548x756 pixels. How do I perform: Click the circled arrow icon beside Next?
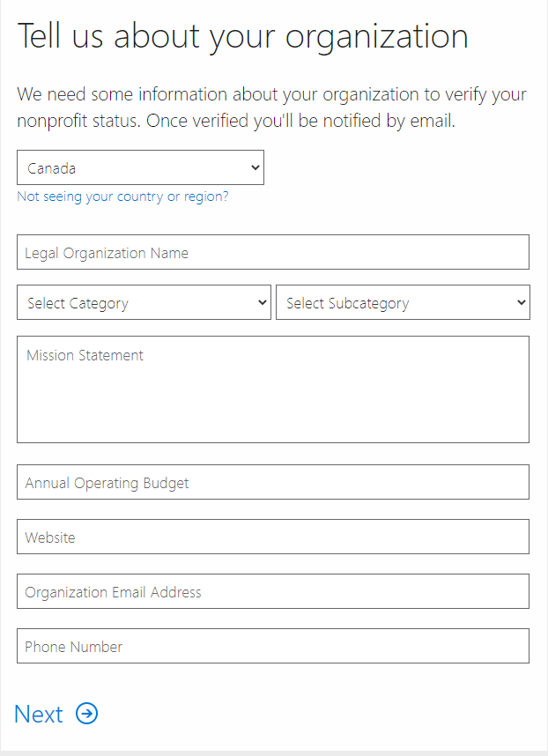(86, 714)
